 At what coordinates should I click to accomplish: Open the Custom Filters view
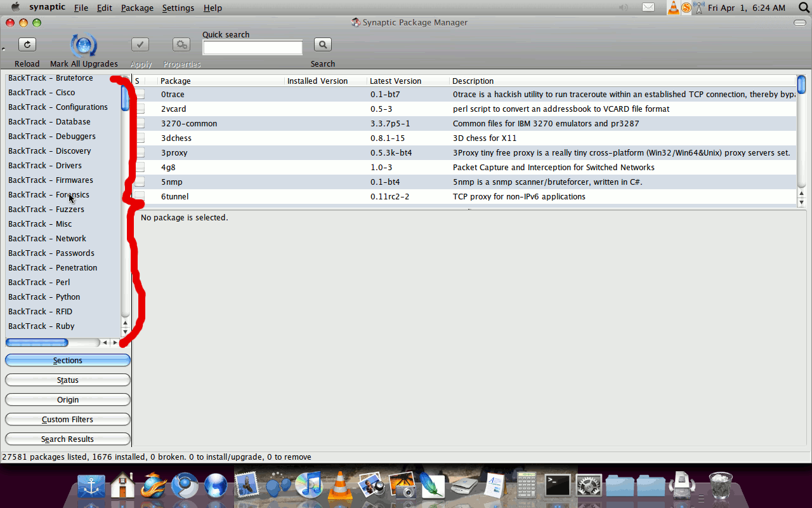(68, 419)
